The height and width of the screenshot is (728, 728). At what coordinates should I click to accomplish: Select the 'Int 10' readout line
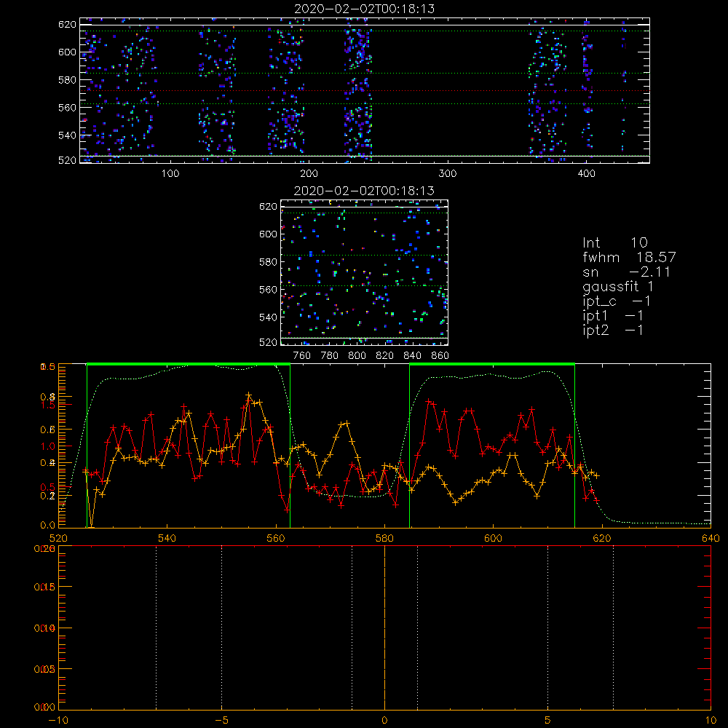coord(615,242)
